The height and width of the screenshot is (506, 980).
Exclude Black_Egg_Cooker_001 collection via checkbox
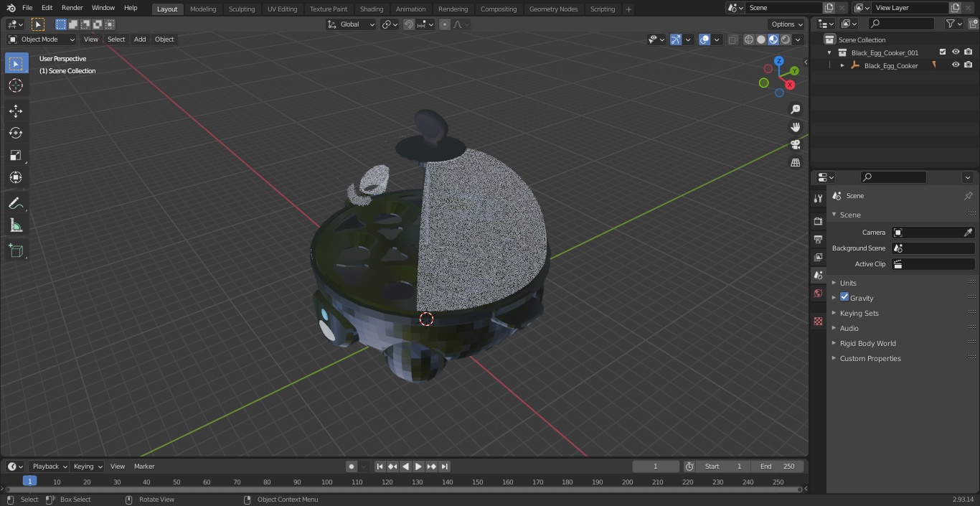coord(943,52)
